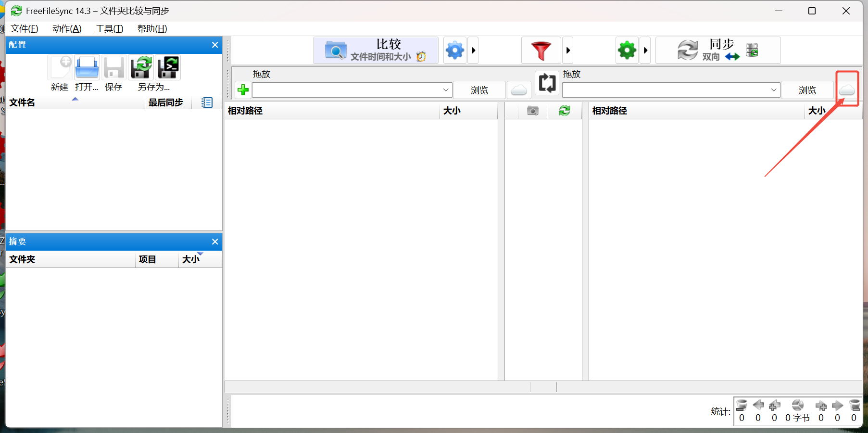Open the 帮助(H) menu
The width and height of the screenshot is (868, 433).
tap(152, 28)
